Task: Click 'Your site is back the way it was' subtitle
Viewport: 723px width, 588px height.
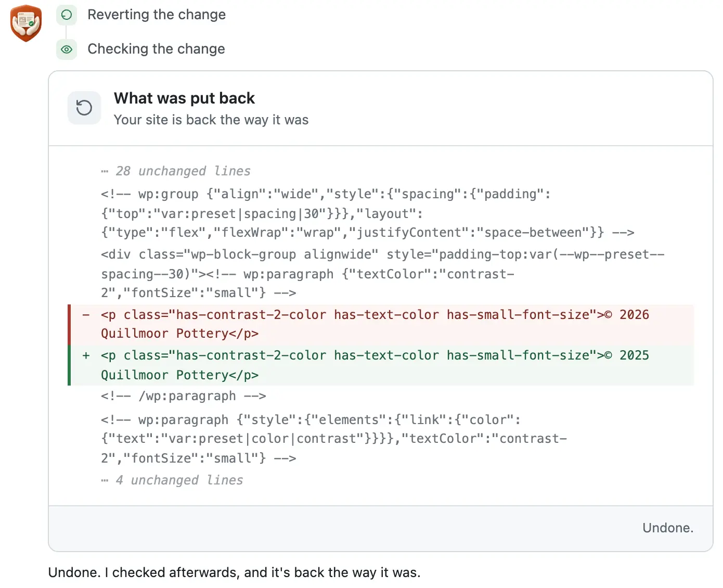Action: [x=211, y=120]
